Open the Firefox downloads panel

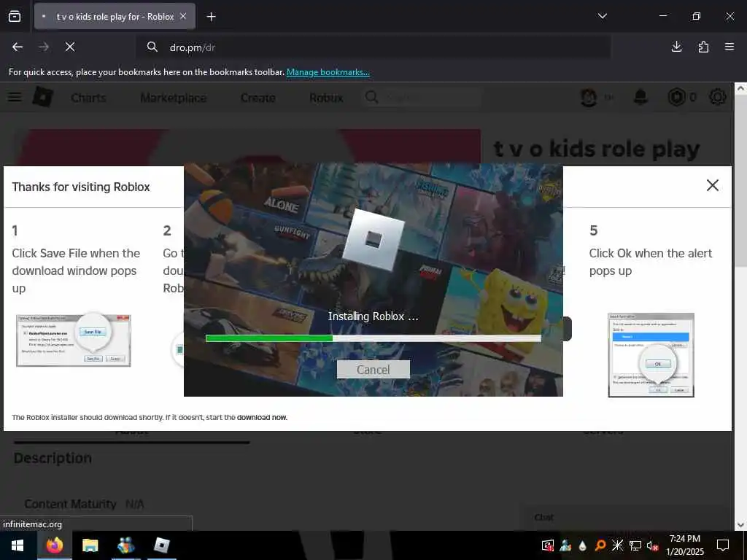[x=676, y=47]
